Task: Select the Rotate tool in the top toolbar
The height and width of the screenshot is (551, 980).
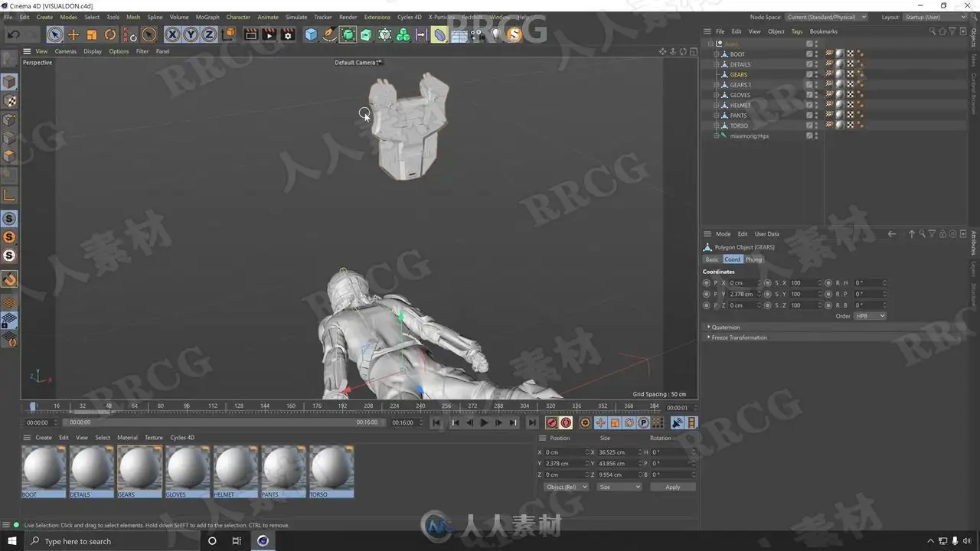Action: pyautogui.click(x=110, y=34)
